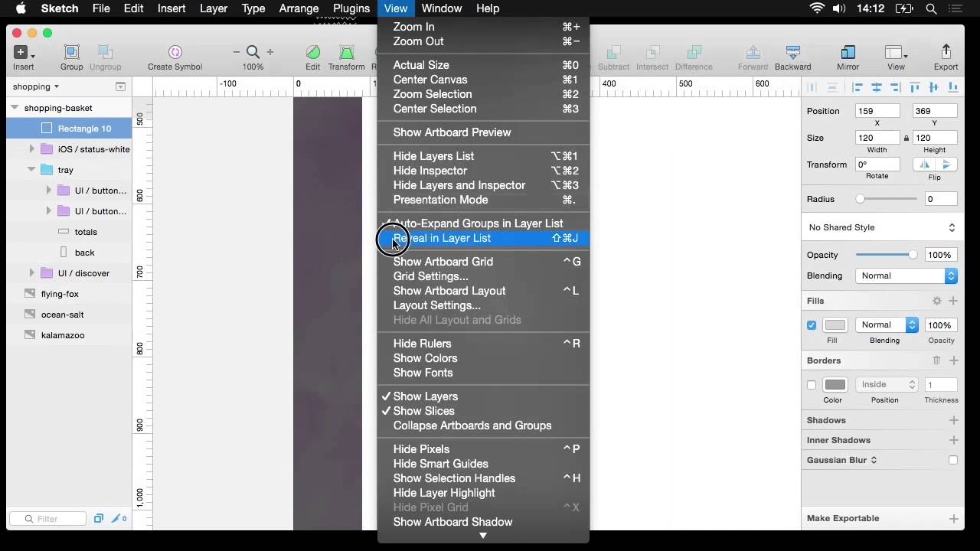Open the border position Inside dropdown

(887, 385)
